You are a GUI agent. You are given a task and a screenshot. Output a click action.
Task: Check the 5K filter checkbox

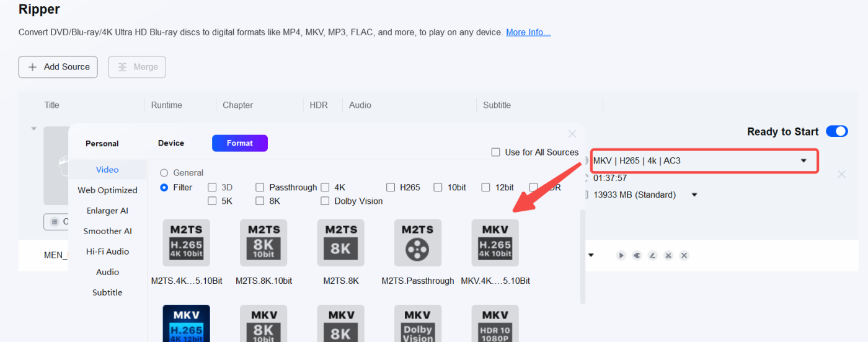click(212, 201)
